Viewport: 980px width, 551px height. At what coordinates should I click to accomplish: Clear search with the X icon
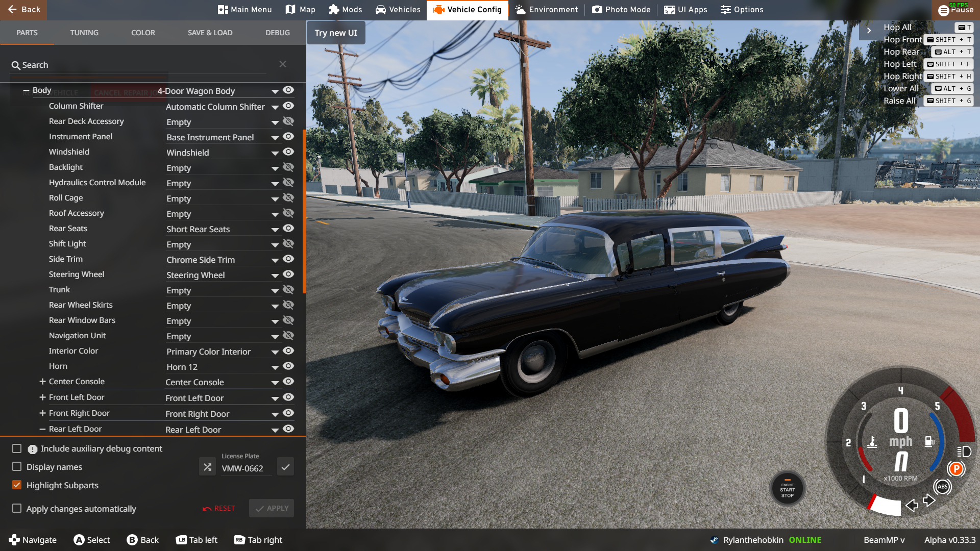[x=283, y=64]
